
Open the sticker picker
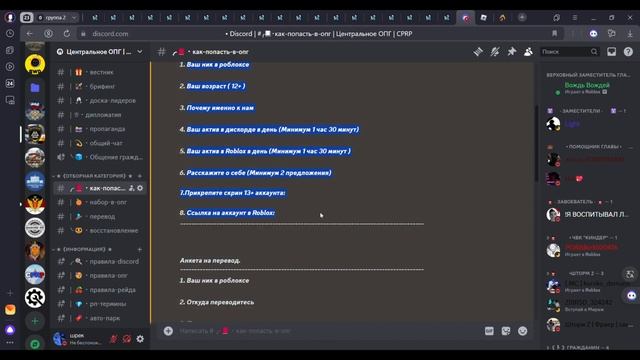coord(506,331)
